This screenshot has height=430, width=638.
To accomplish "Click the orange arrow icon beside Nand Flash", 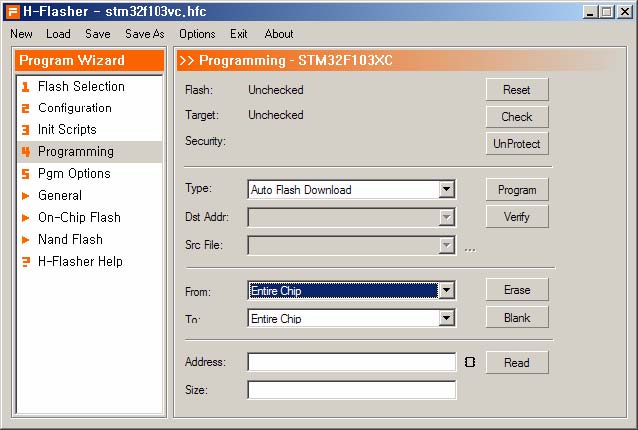I will 25,240.
